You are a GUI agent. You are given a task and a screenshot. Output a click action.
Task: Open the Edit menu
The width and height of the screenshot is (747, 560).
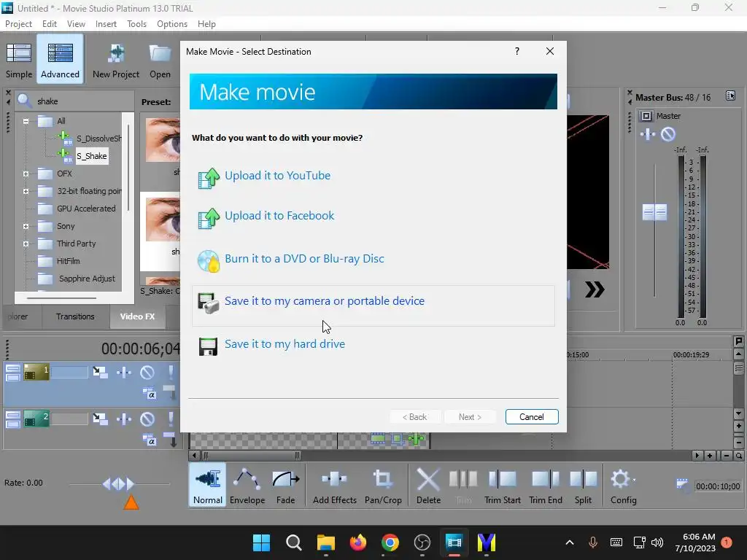(x=49, y=24)
